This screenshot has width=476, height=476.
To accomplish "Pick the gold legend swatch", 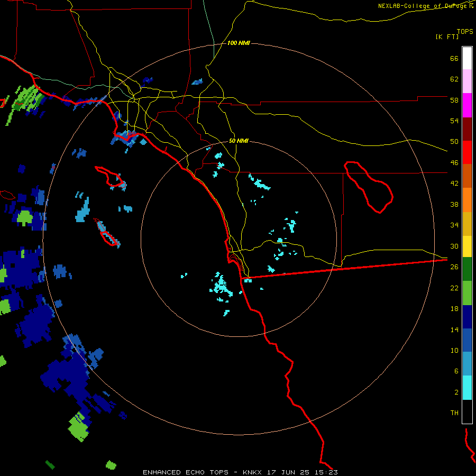I will (x=467, y=224).
